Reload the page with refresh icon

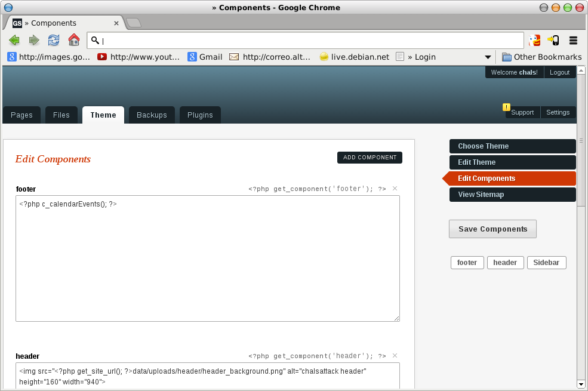click(x=54, y=40)
